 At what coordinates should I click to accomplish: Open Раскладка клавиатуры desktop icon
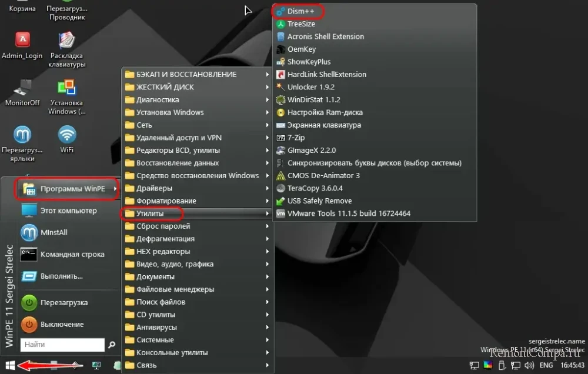(x=67, y=50)
